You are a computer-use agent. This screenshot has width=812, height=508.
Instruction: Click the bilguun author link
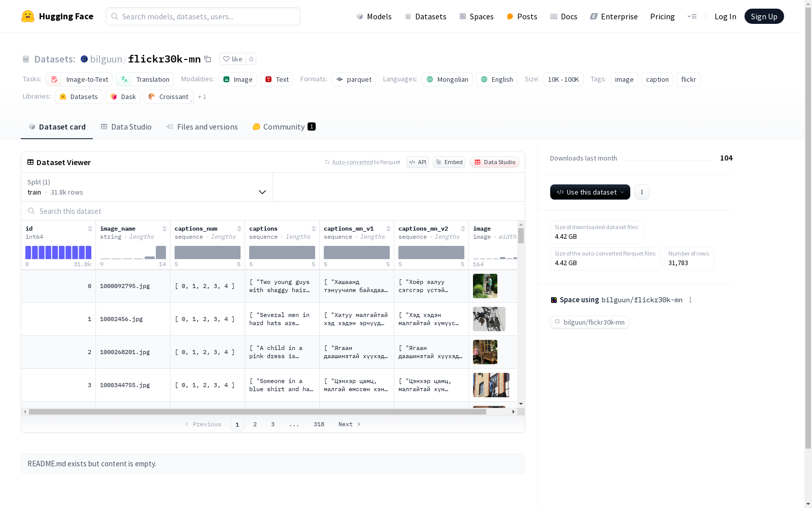tap(106, 59)
